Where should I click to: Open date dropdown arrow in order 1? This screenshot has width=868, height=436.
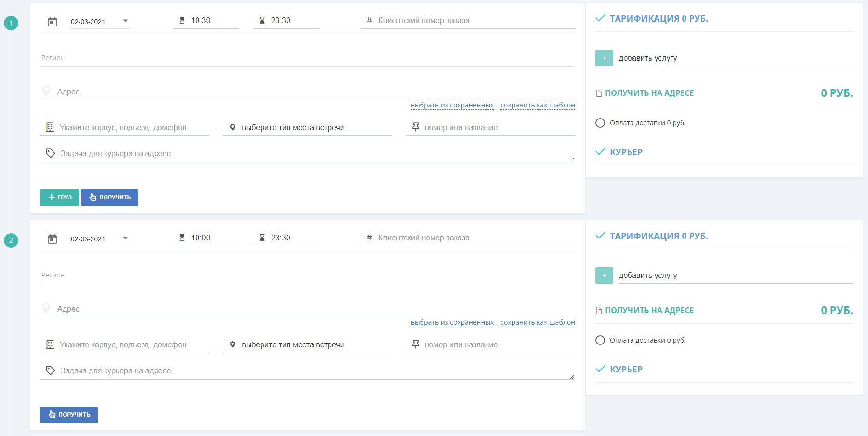click(125, 21)
